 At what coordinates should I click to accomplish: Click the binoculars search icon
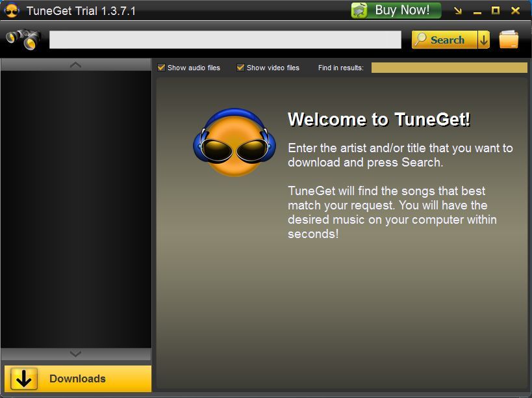23,40
